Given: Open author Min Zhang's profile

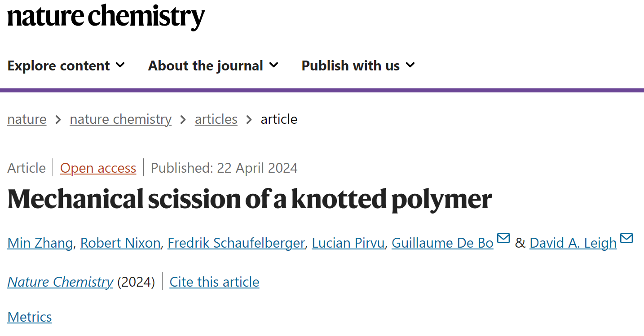Looking at the screenshot, I should tap(40, 243).
